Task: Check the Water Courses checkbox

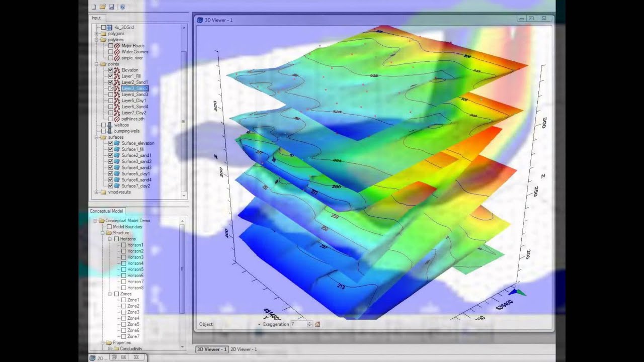Action: click(x=110, y=52)
